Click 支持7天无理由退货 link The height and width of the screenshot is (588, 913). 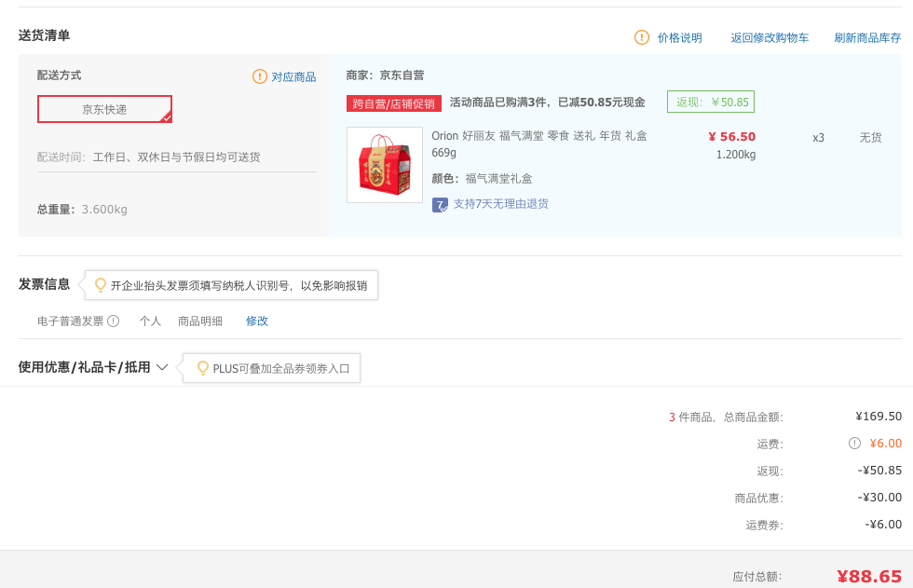(x=501, y=204)
